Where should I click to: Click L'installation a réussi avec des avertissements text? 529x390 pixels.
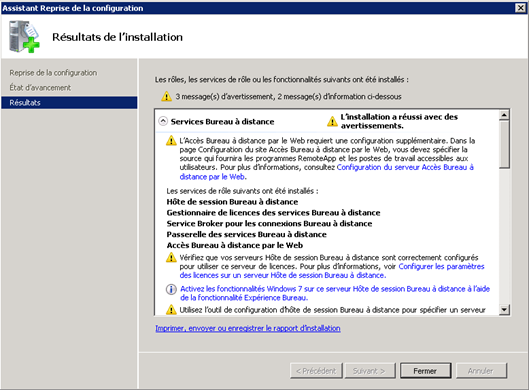pyautogui.click(x=399, y=121)
